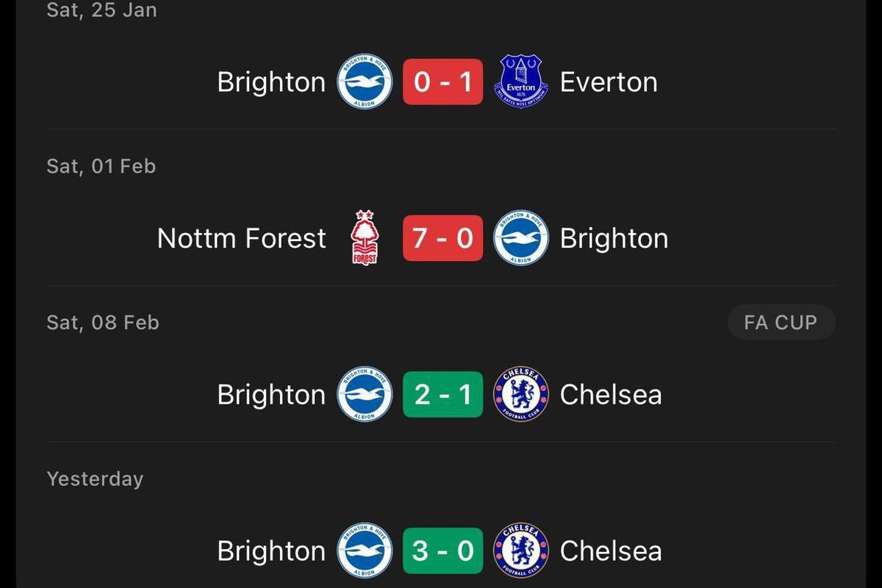View the 3 - 0 match result
Screen dimensions: 882x588
pyautogui.click(x=442, y=551)
